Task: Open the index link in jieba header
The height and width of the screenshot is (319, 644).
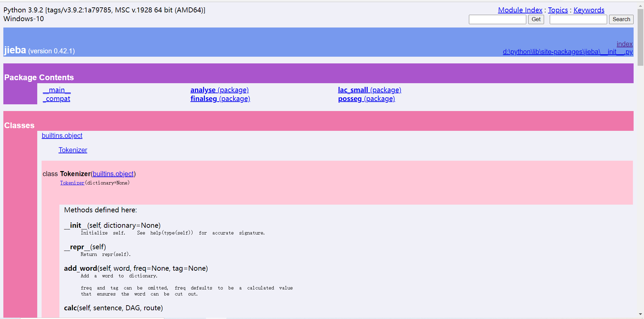Action: click(x=625, y=44)
